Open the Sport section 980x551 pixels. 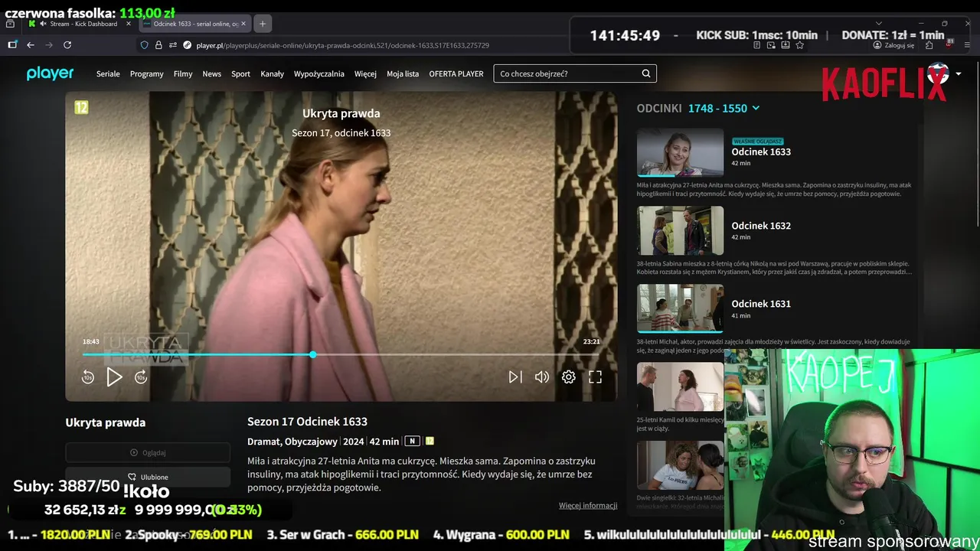(240, 74)
